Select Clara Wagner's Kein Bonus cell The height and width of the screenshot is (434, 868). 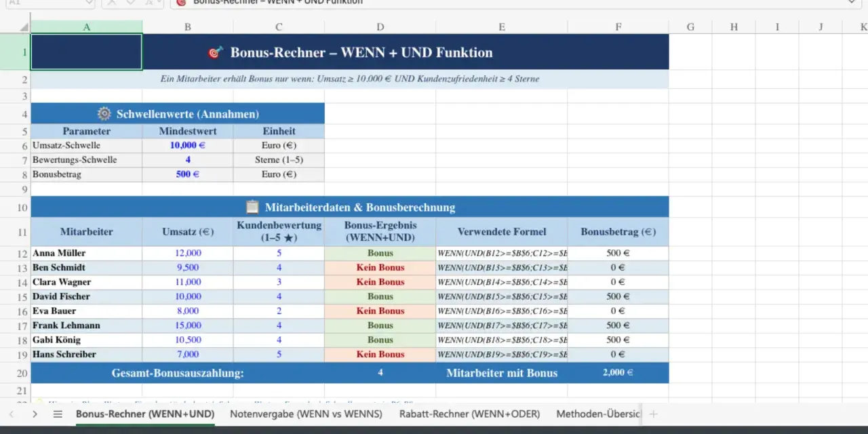[380, 282]
